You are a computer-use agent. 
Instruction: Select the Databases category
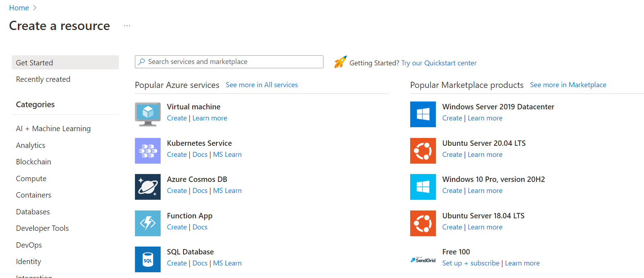click(33, 212)
